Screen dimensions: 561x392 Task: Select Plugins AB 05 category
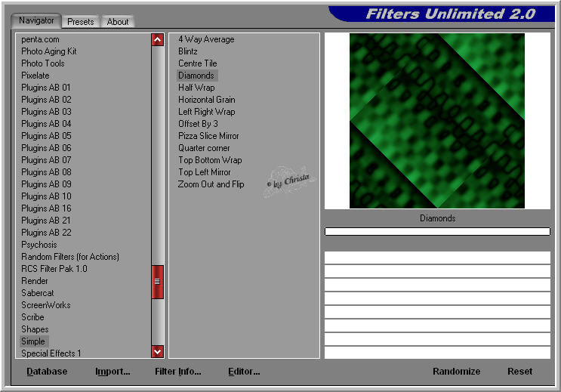[46, 136]
